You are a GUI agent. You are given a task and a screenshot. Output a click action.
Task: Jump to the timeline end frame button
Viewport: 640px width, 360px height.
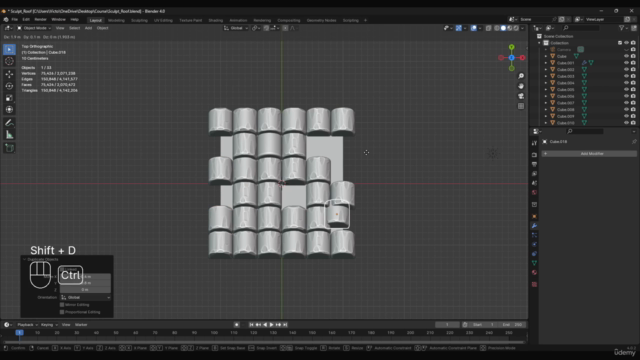285,325
